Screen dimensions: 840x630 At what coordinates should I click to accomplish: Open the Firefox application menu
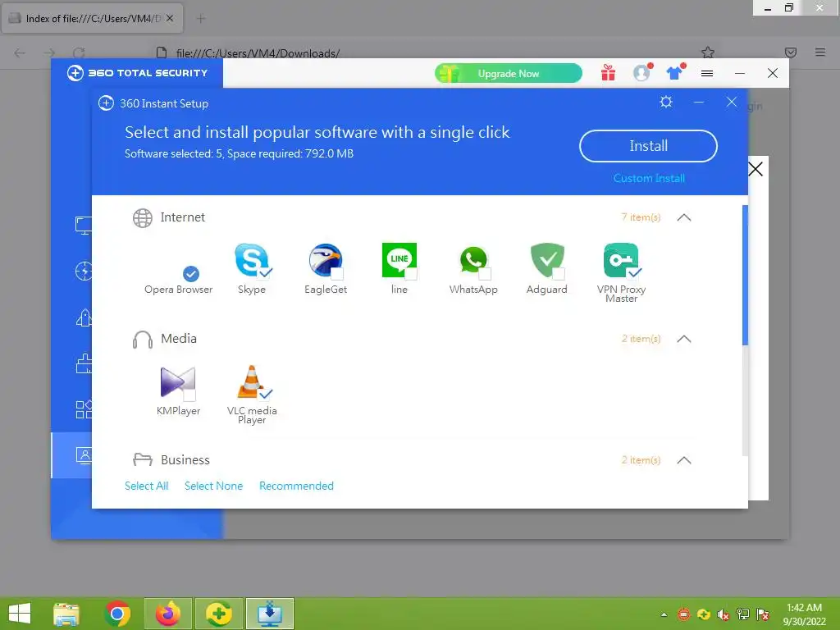tap(820, 52)
